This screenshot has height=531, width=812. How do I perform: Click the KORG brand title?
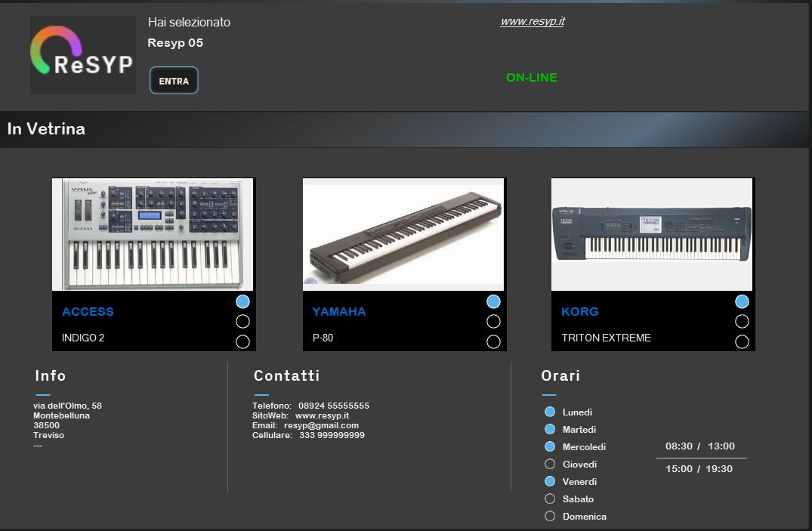pyautogui.click(x=580, y=311)
